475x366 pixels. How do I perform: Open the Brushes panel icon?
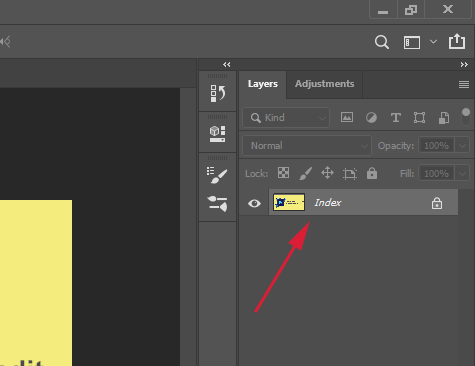click(x=217, y=203)
